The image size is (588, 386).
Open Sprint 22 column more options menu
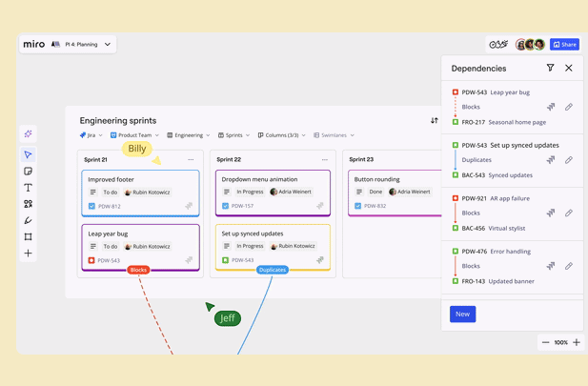324,160
